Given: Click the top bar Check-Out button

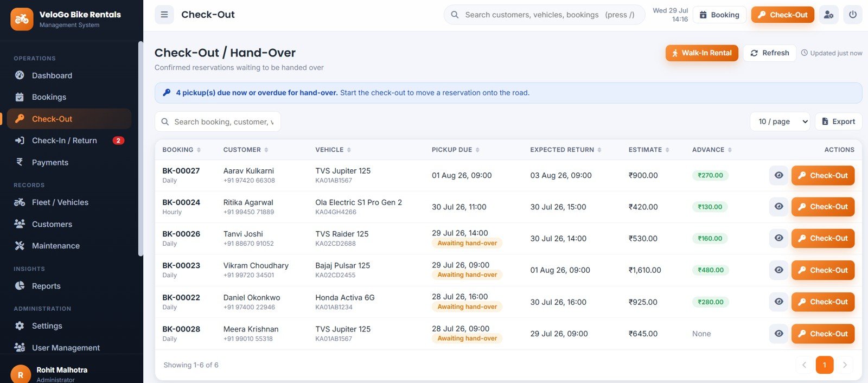Looking at the screenshot, I should point(782,15).
